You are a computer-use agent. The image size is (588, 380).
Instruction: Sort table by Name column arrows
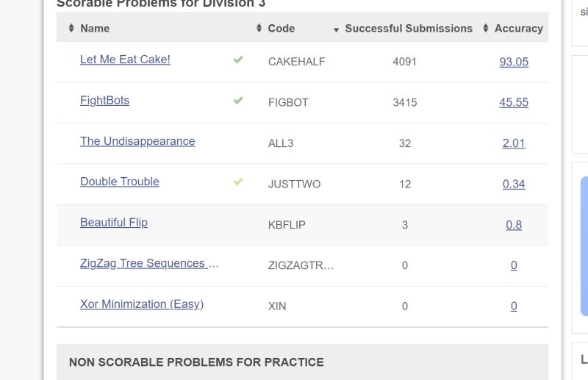[x=71, y=28]
